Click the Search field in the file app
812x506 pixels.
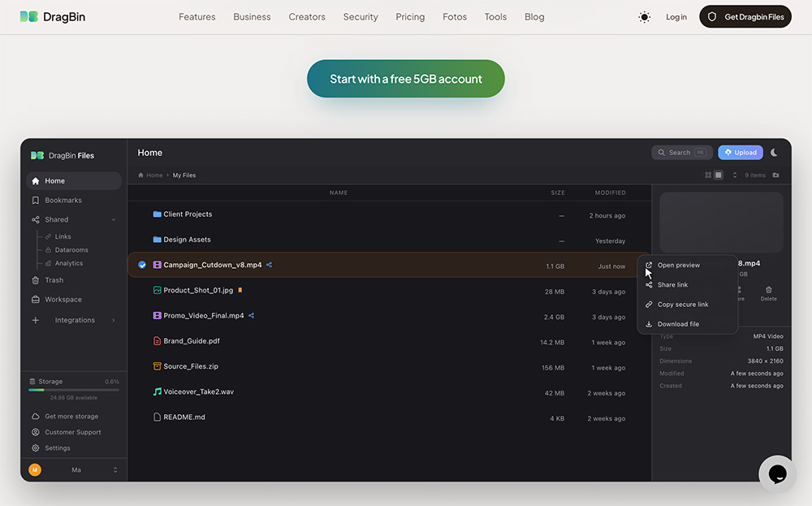click(x=682, y=152)
